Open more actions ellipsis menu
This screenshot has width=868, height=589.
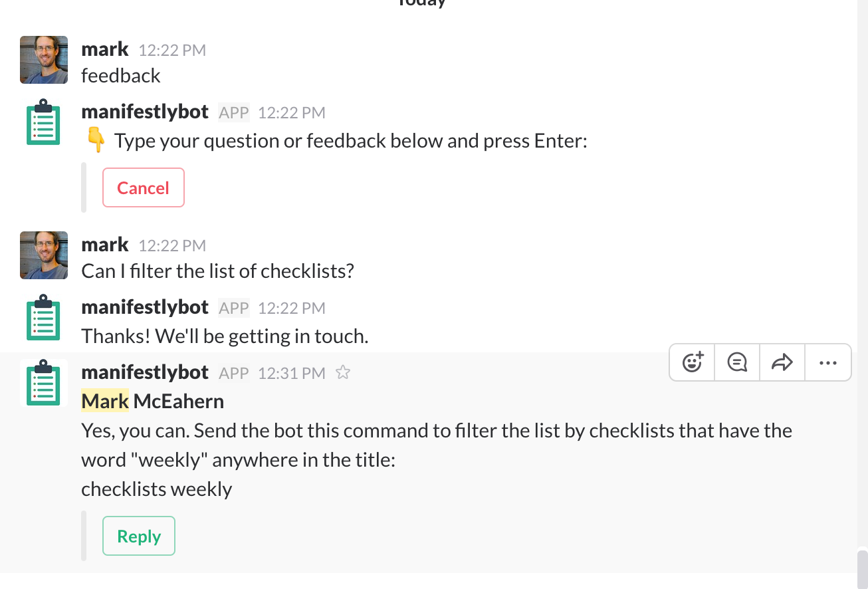(827, 362)
